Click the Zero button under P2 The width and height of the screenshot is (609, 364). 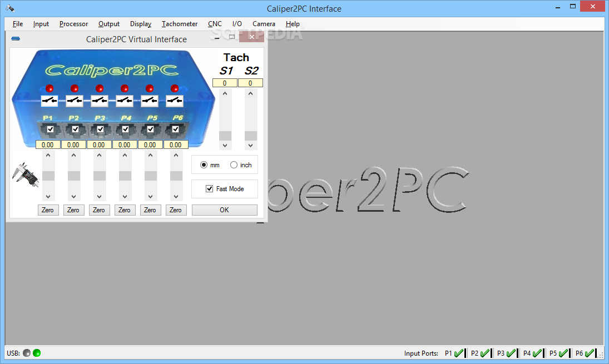coord(73,210)
